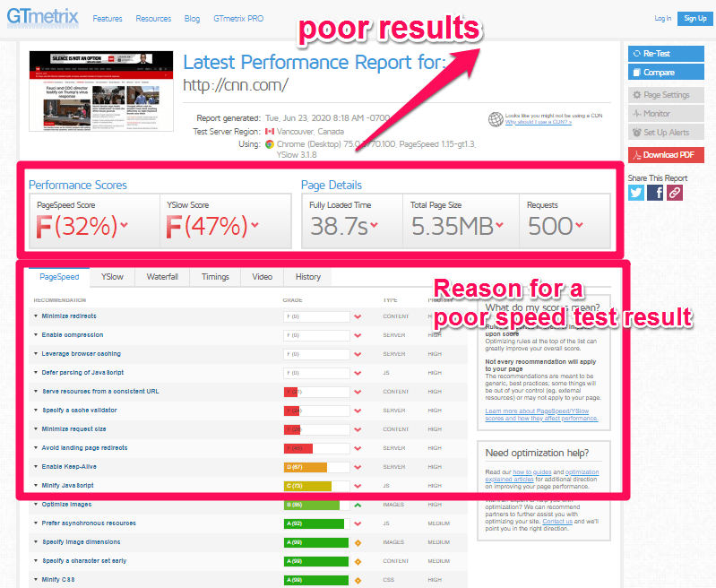Screen dimensions: 716x588
Task: Click the orange diamond beside Specify image dimensions
Action: click(358, 542)
